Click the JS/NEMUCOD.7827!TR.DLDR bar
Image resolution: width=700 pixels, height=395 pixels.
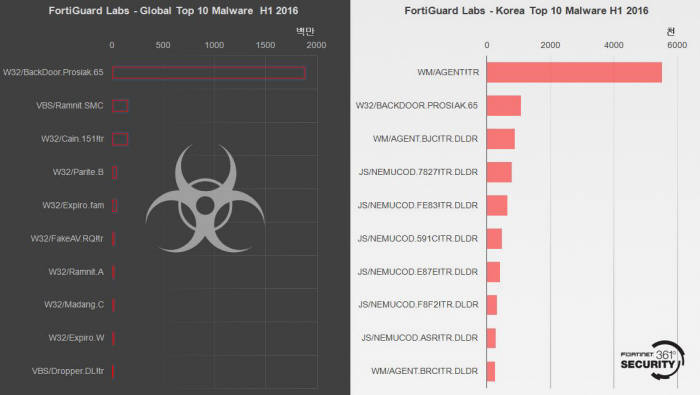click(500, 172)
